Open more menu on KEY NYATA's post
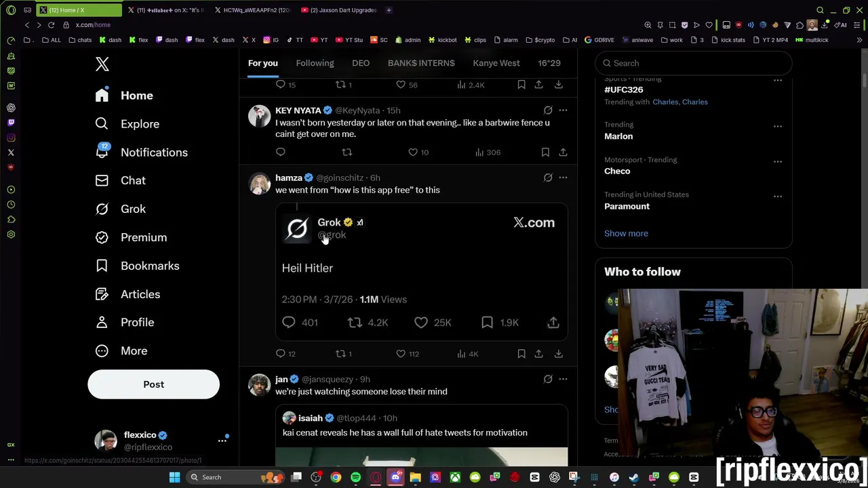Viewport: 868px width, 488px height. pyautogui.click(x=563, y=110)
